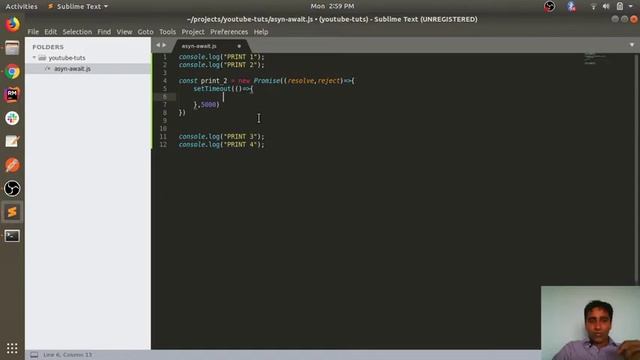Open the clock showing Mon 2:59 PM

[x=332, y=6]
